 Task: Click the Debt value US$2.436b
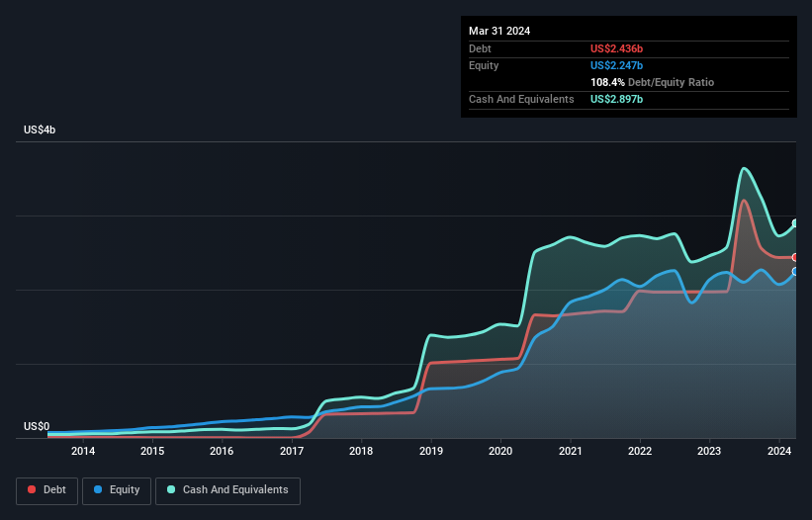pyautogui.click(x=616, y=48)
